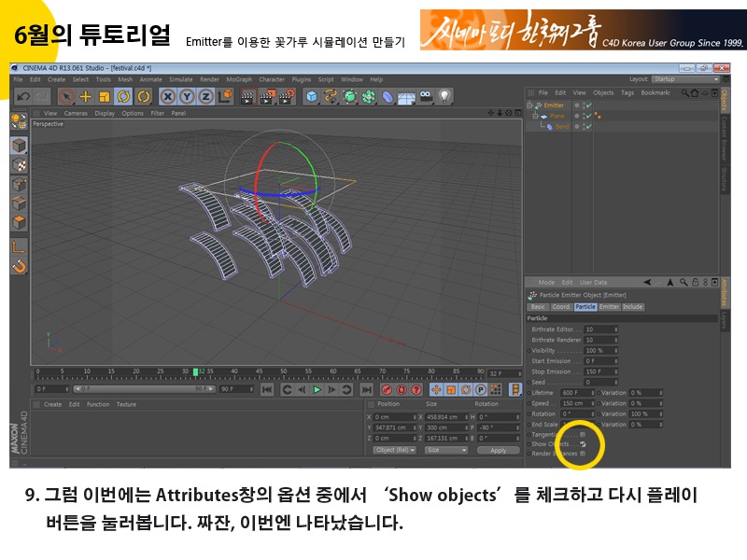This screenshot has width=747, height=560.
Task: Open the Character menu
Action: [272, 79]
